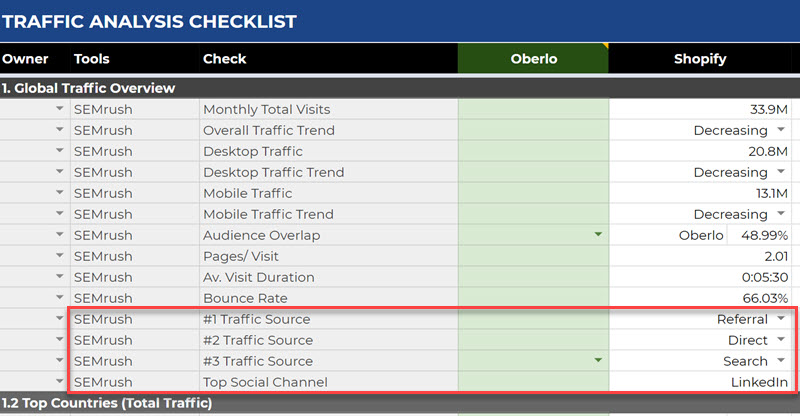This screenshot has height=416, width=800.
Task: Open Owner dropdown for Bounce Rate row
Action: click(60, 299)
